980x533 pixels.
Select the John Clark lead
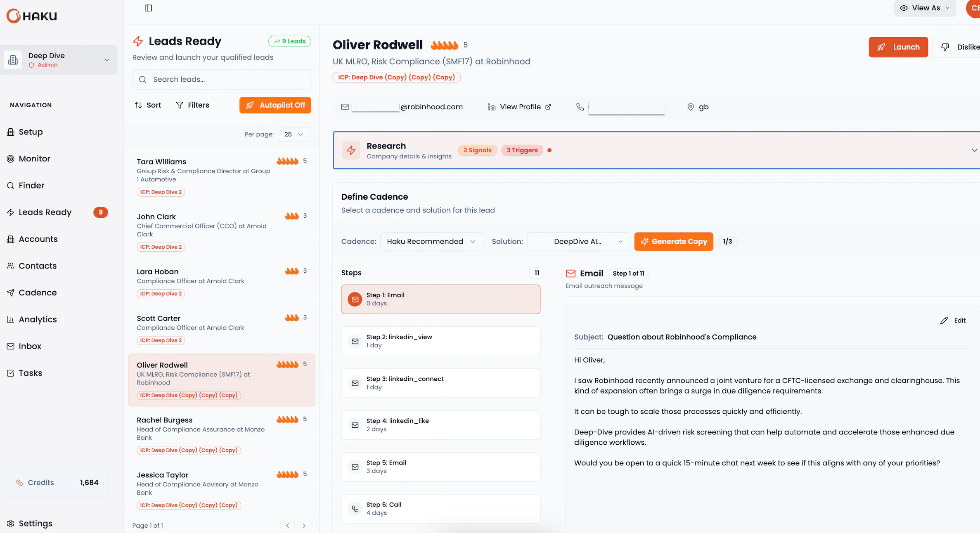point(222,231)
